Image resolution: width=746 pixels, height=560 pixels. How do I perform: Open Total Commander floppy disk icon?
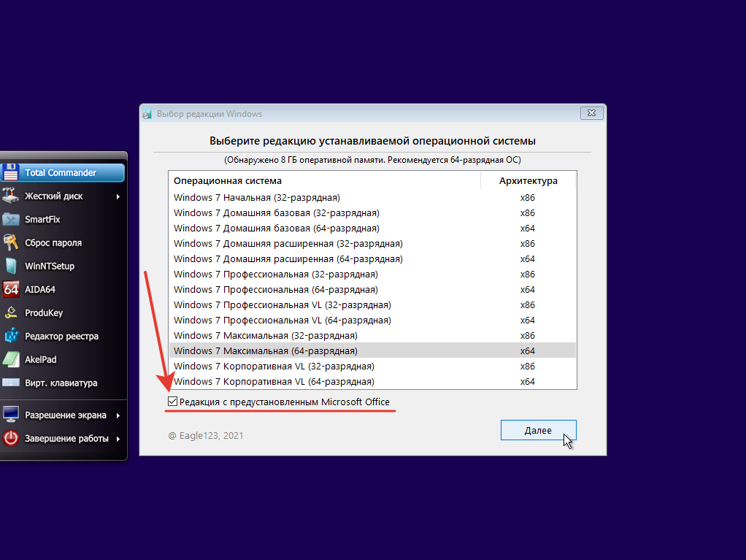(x=11, y=172)
